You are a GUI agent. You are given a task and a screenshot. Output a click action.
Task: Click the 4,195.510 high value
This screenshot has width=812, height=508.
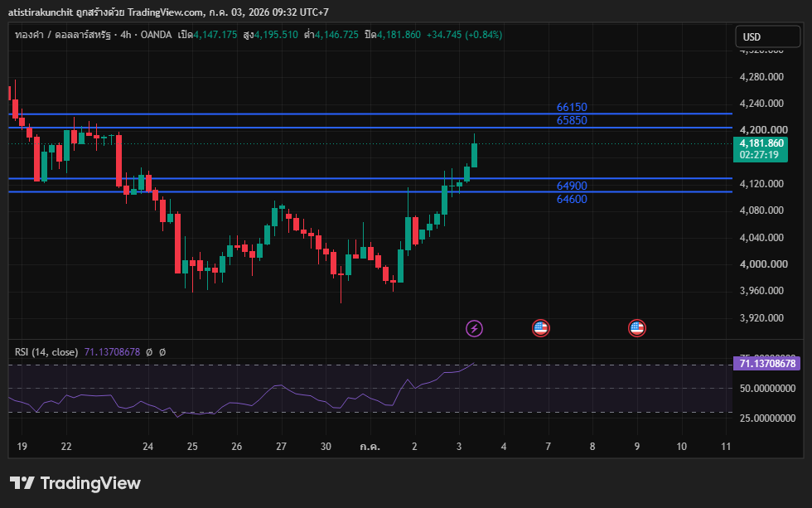tap(276, 35)
